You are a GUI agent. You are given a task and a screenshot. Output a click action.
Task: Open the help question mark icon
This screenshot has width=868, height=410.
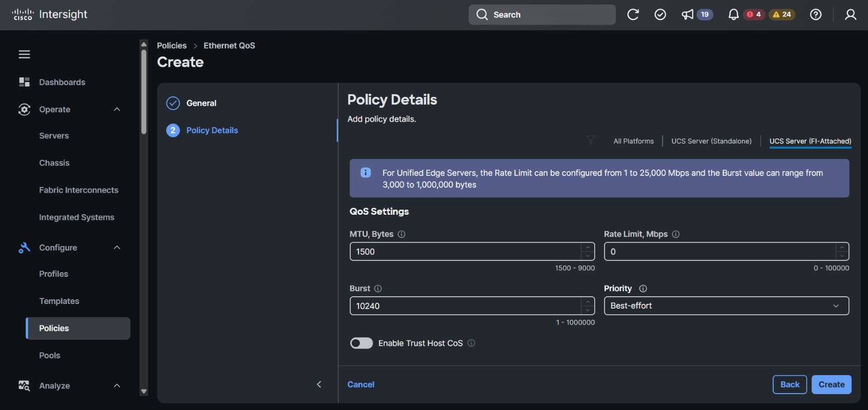[x=816, y=15]
